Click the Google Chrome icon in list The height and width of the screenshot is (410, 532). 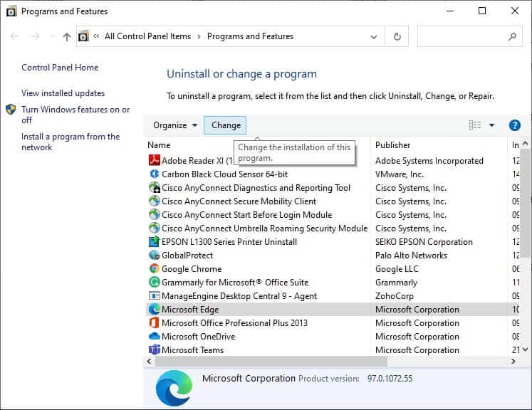tap(155, 268)
